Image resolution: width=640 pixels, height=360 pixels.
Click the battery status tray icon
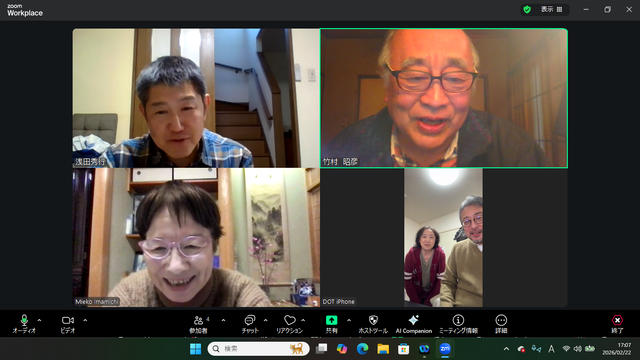(x=590, y=349)
